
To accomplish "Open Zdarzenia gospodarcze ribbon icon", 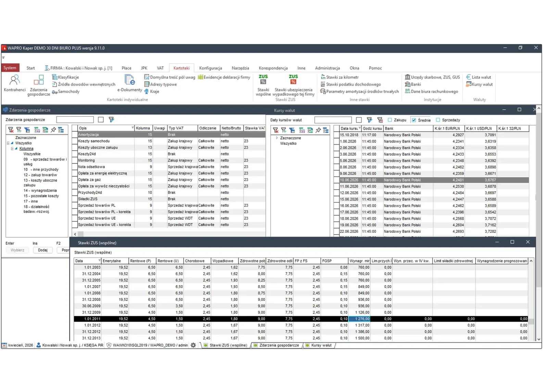I will pyautogui.click(x=39, y=85).
